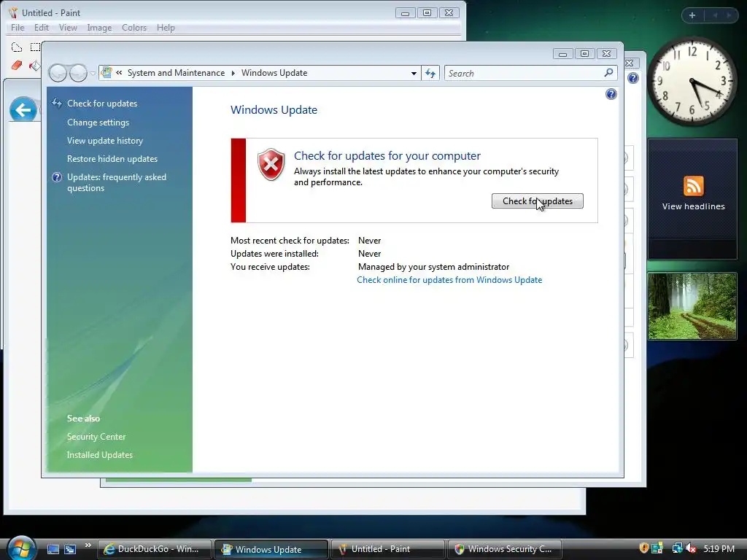Click the search magnifier icon
The width and height of the screenshot is (747, 560).
coord(608,73)
